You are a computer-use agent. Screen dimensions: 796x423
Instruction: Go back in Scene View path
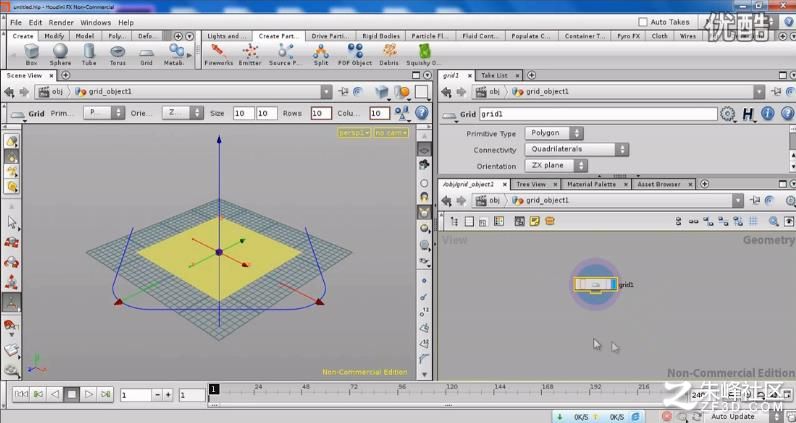tap(9, 92)
